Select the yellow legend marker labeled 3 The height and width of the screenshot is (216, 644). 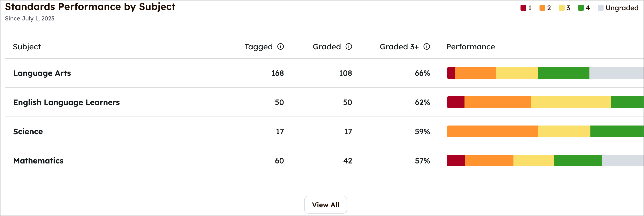pos(561,8)
